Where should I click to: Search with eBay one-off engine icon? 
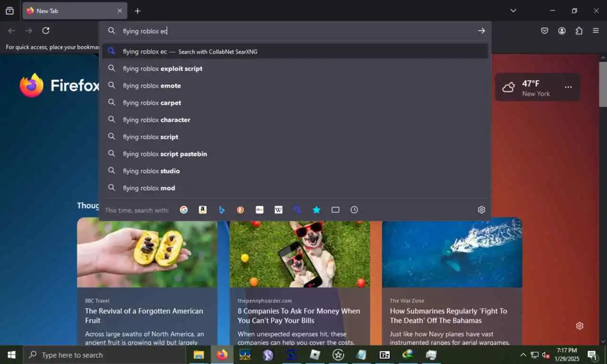coord(259,210)
